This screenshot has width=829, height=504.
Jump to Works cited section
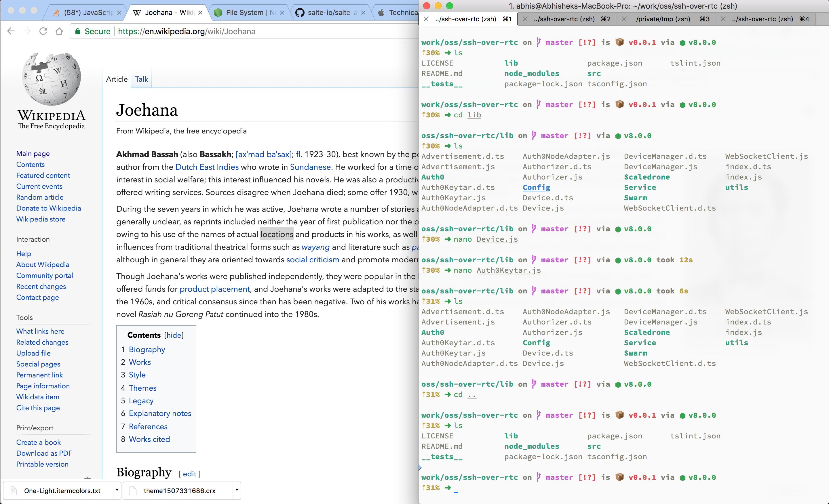[149, 439]
